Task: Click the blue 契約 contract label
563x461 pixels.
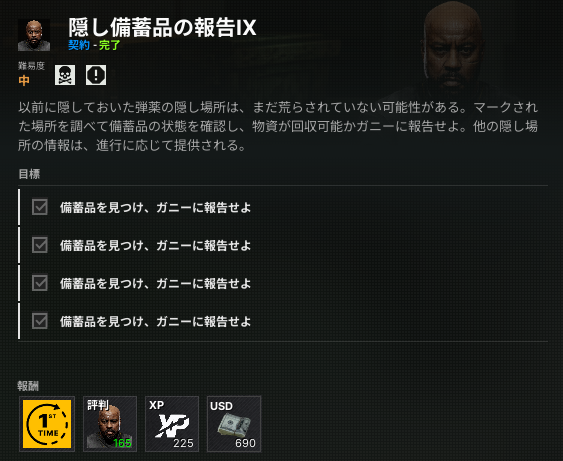Action: [79, 45]
